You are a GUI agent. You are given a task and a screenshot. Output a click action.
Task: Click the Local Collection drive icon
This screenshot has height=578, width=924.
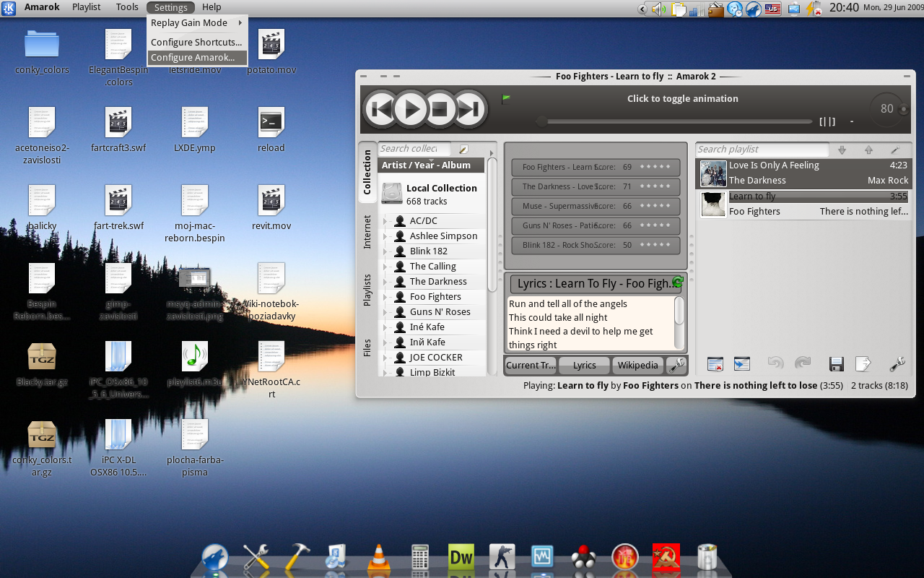[392, 194]
